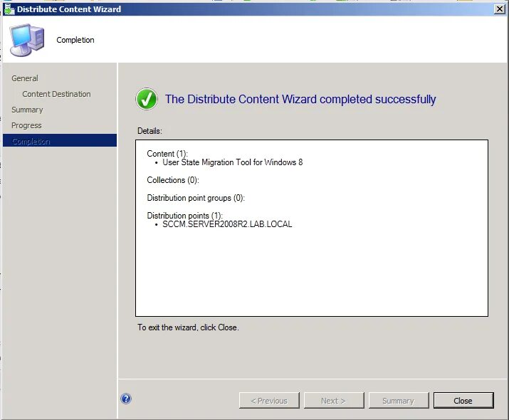The image size is (509, 420).
Task: Click the greyed Summary button
Action: tap(399, 401)
